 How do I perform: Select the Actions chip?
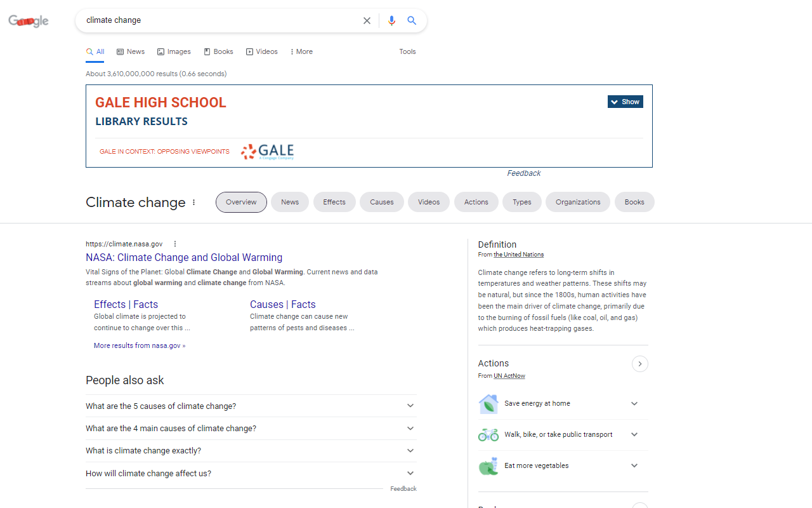(x=476, y=203)
